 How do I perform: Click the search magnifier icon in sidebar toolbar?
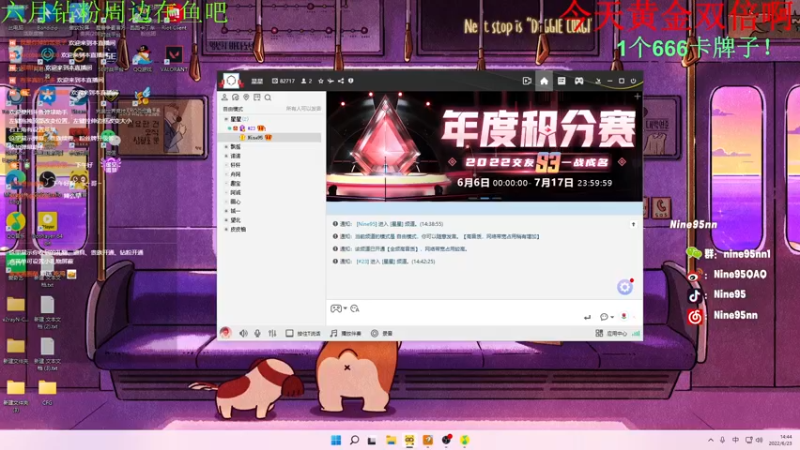[x=268, y=97]
